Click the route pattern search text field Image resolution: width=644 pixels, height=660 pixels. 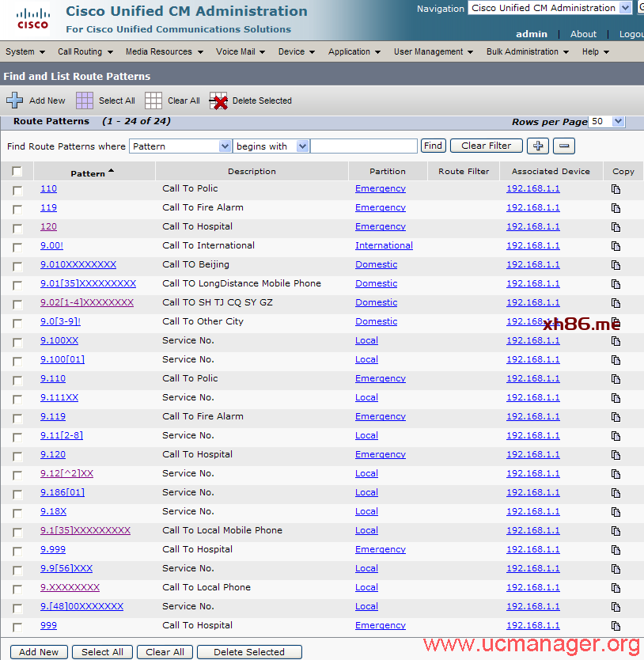click(364, 146)
